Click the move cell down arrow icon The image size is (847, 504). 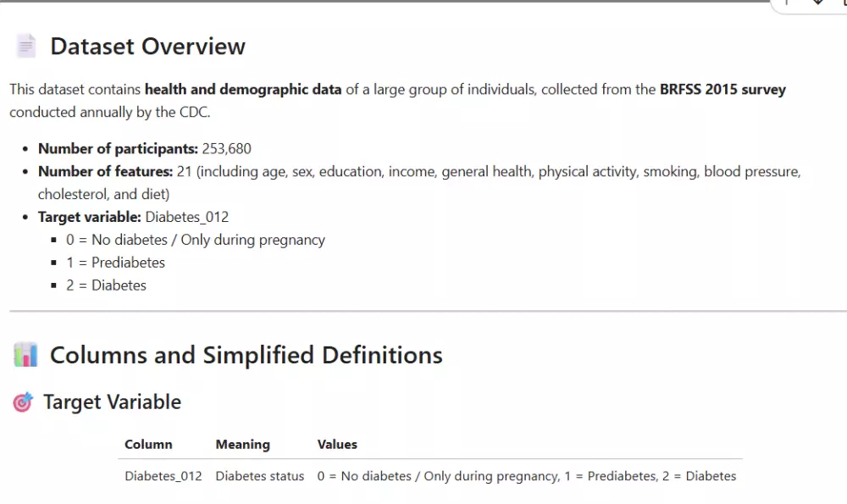(817, 3)
